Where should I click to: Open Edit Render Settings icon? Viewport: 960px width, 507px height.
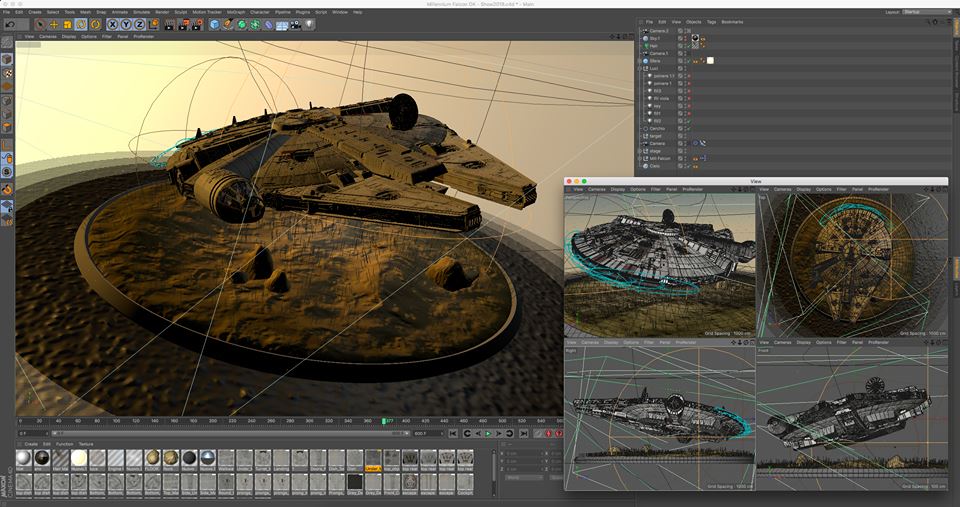tap(197, 24)
